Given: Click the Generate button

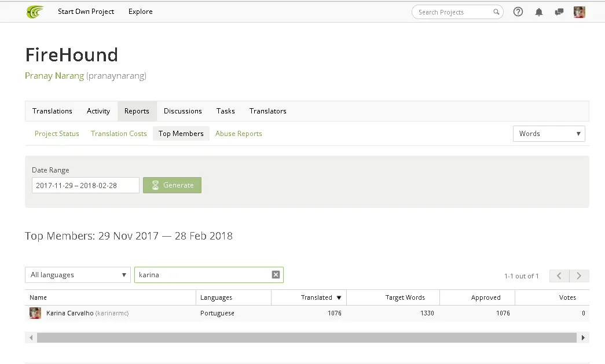Looking at the screenshot, I should coord(172,185).
